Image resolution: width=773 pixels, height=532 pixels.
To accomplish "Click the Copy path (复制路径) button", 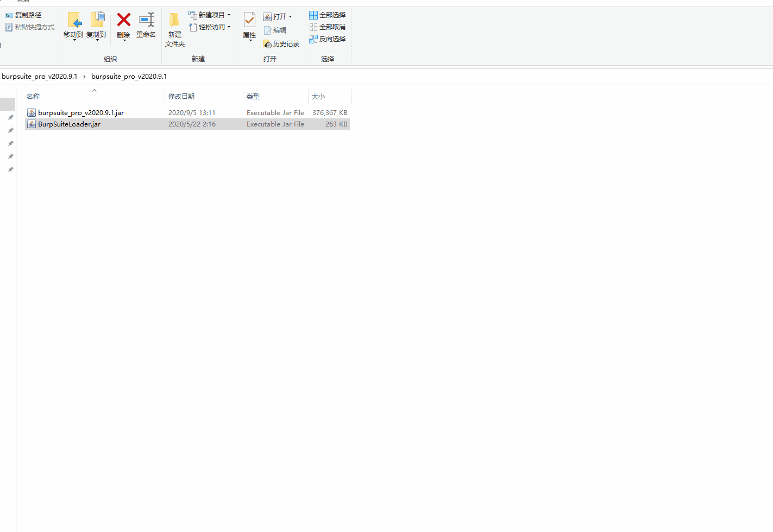I will (x=23, y=15).
